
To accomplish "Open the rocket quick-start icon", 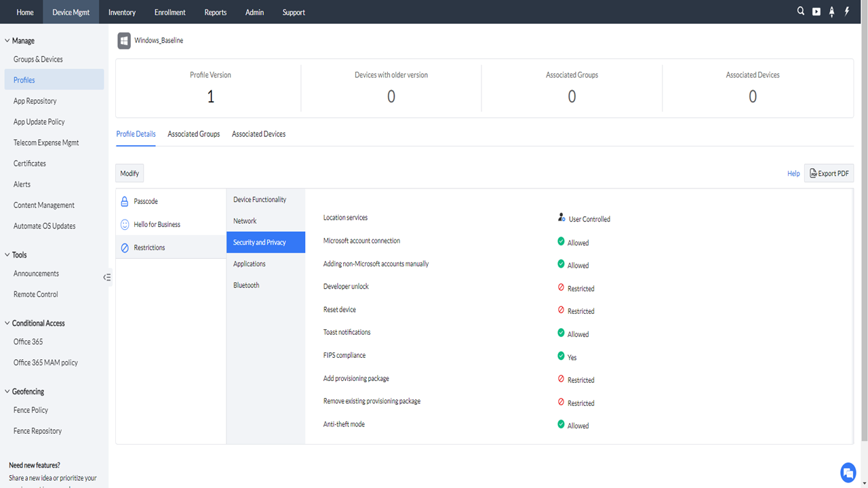I will [832, 12].
